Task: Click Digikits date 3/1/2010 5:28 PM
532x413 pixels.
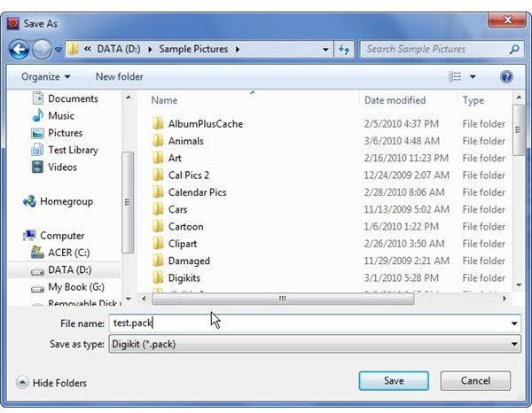Action: tap(401, 278)
